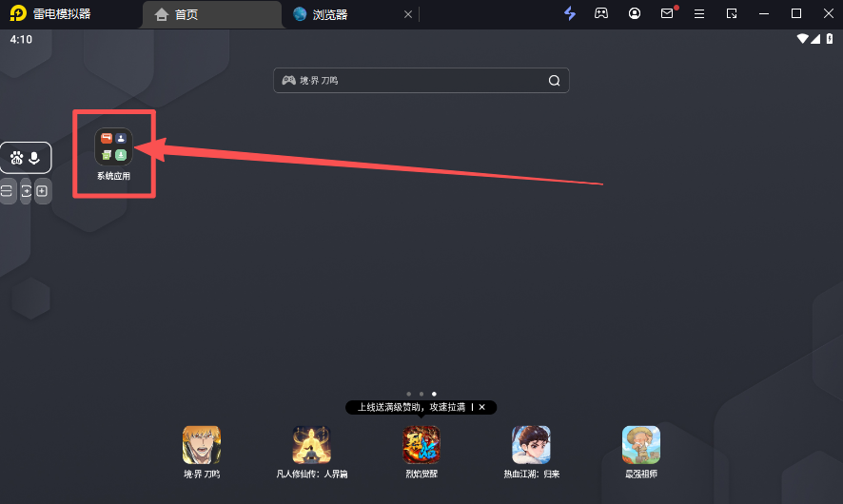Viewport: 843px width, 504px height.
Task: Click the 上线送满级赞助，攻速拉满 promo text
Action: pos(411,407)
